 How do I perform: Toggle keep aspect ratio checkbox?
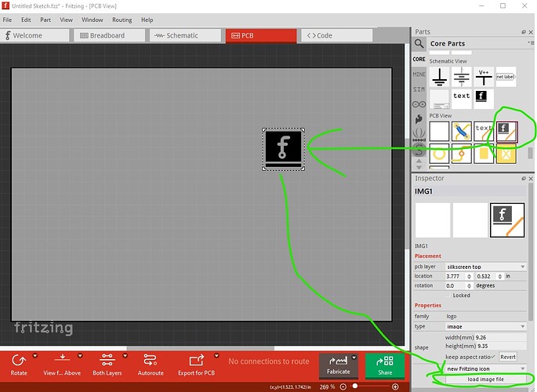[x=492, y=357]
